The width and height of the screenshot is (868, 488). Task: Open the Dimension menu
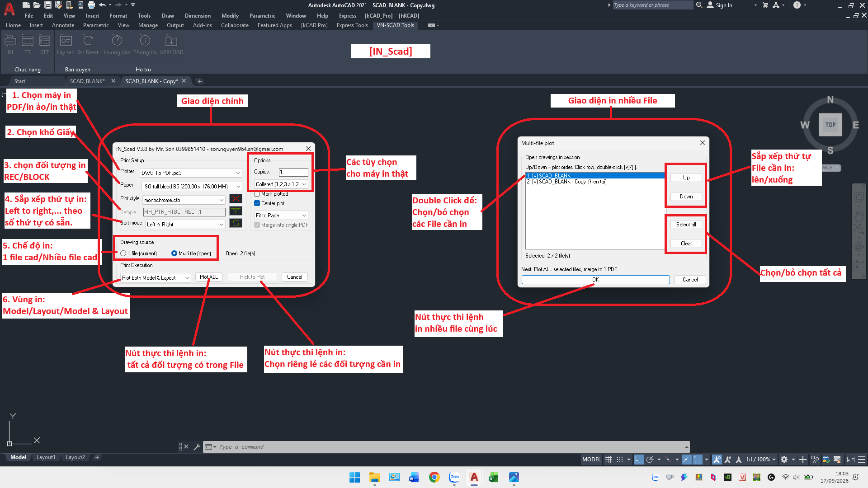(x=198, y=15)
